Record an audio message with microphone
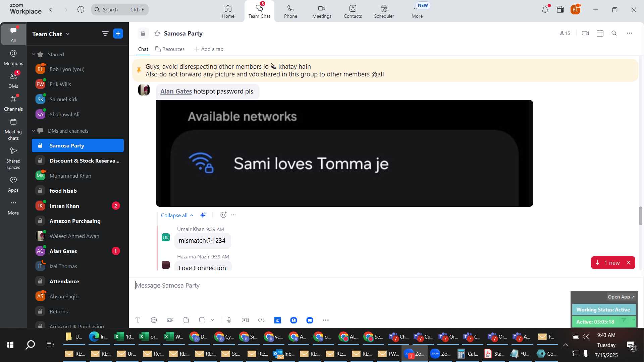Viewport: 644px width, 362px height. 229,320
